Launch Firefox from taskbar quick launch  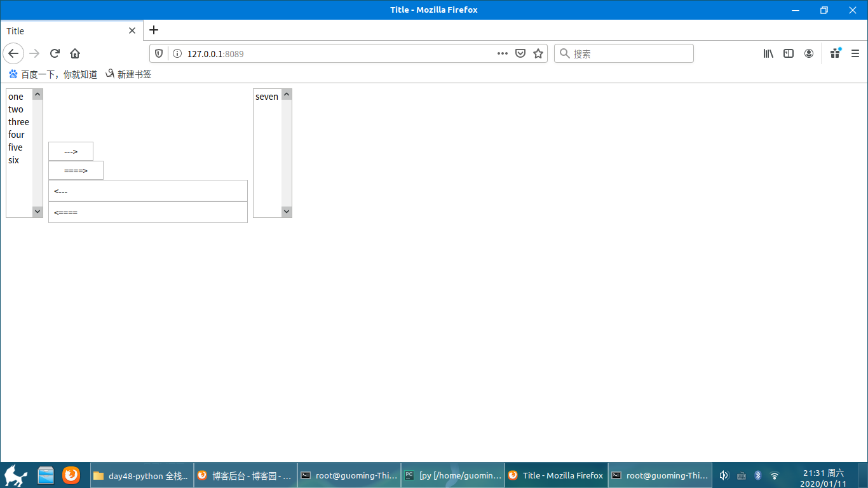coord(71,475)
